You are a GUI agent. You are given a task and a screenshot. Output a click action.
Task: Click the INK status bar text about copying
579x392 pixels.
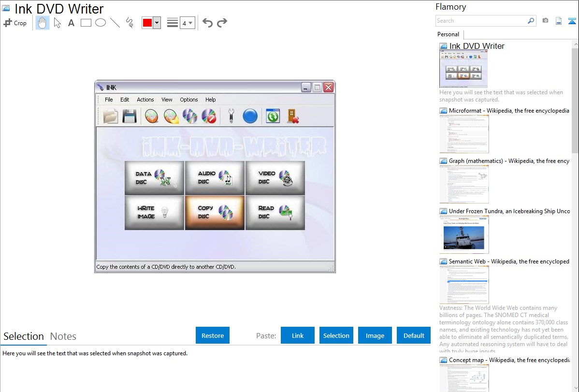click(166, 267)
